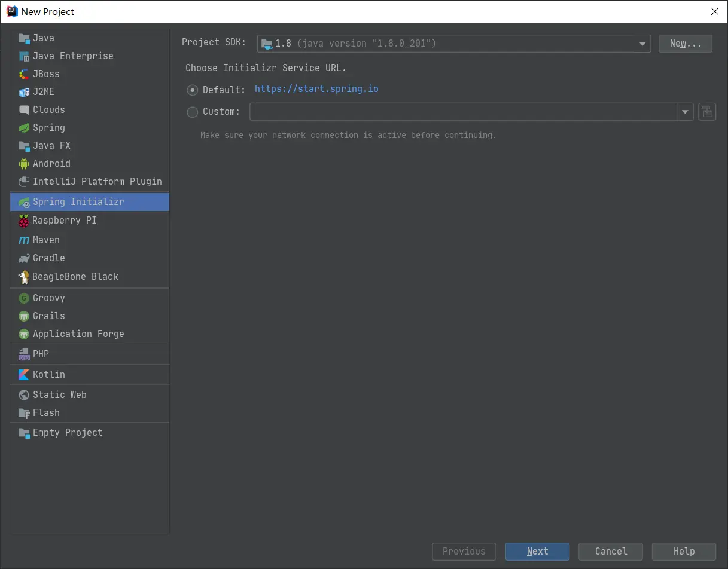The width and height of the screenshot is (728, 569).
Task: Choose the Java project type label
Action: click(x=44, y=38)
